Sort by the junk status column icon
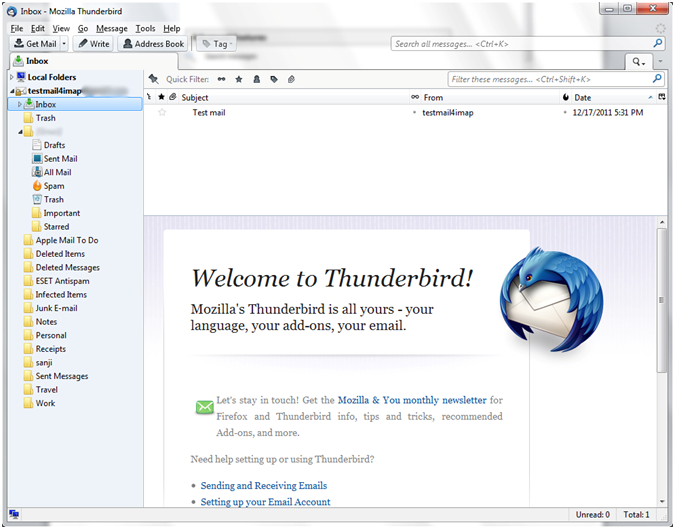Screen dimensions: 675x529 pos(566,97)
